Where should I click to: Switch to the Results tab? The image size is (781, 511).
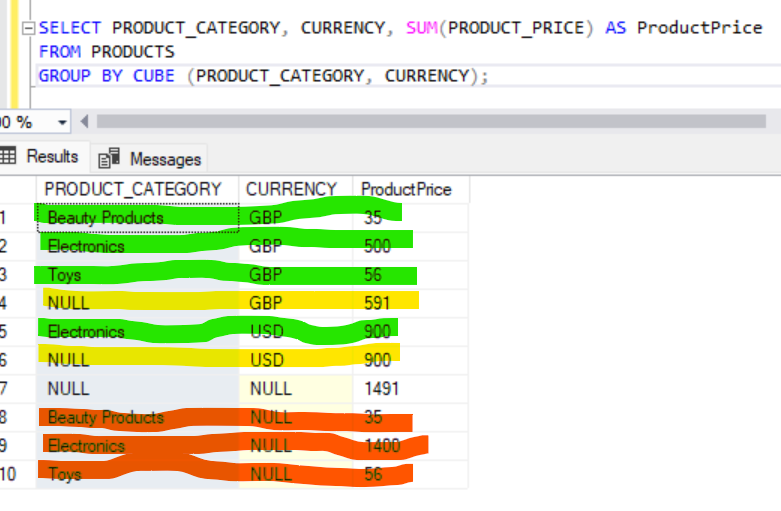[51, 157]
